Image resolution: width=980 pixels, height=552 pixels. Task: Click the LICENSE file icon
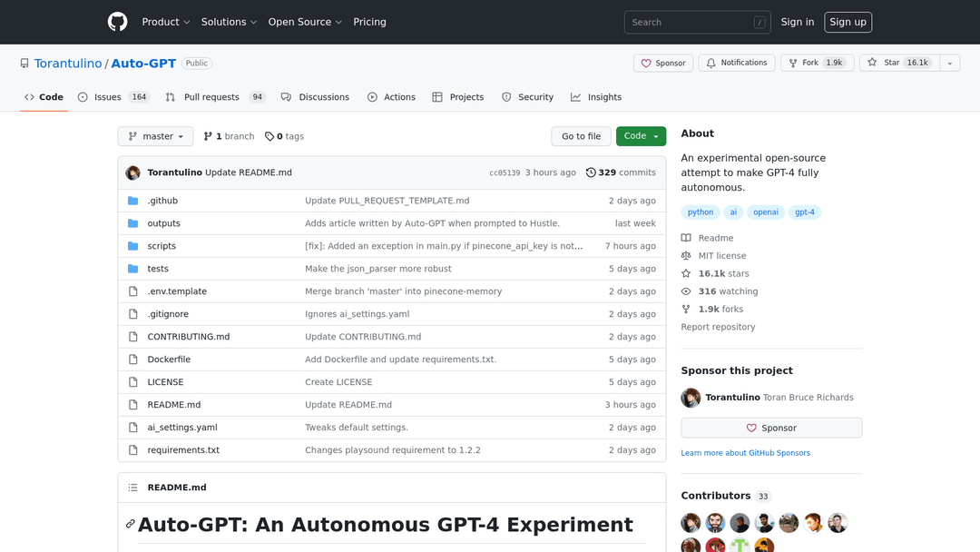point(133,382)
